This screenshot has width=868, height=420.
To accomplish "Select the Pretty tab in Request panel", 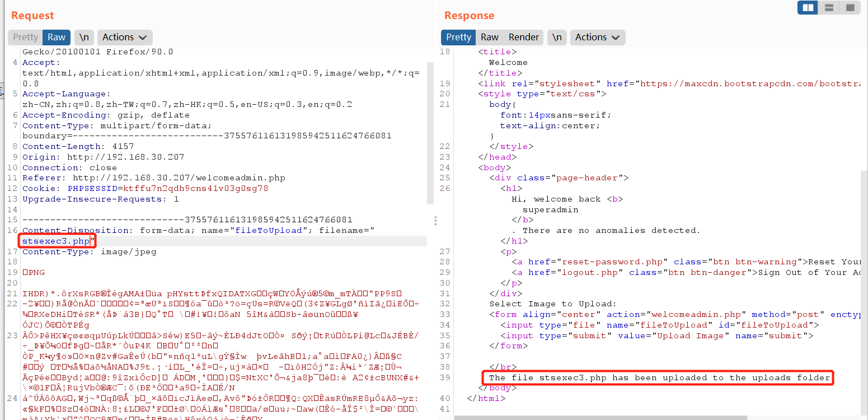I will tap(25, 37).
